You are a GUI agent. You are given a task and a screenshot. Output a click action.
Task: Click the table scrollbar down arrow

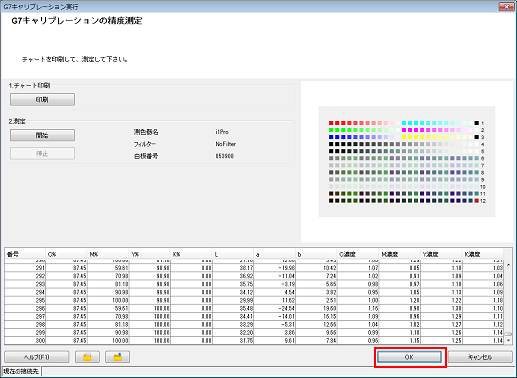(508, 340)
